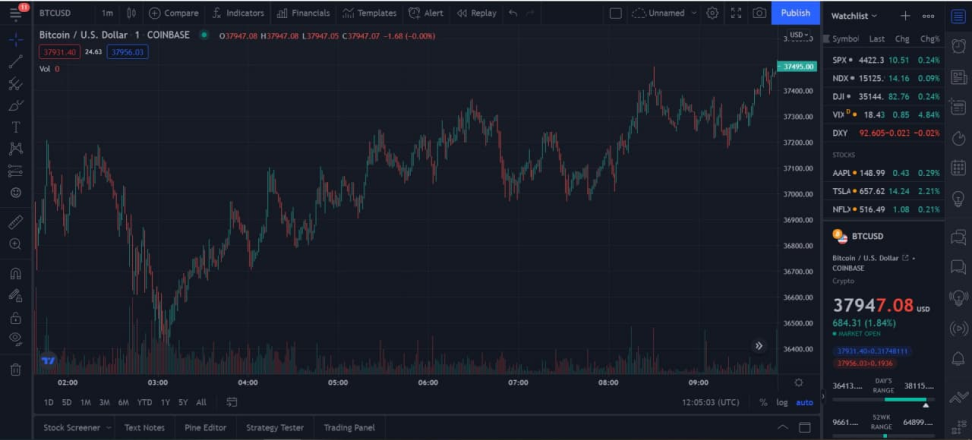972x440 pixels.
Task: Expand bottom panel with chevron
Action: [x=782, y=427]
